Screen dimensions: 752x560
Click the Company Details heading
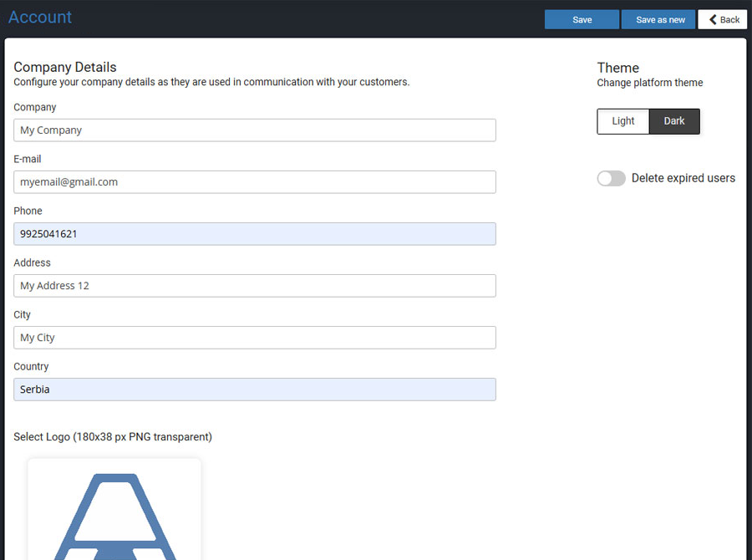pos(65,67)
